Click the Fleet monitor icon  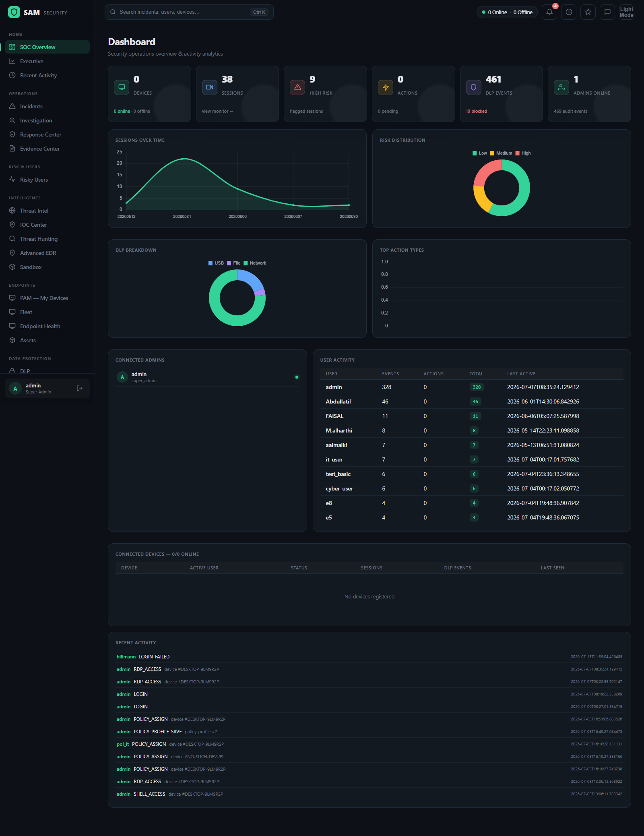[x=12, y=312]
